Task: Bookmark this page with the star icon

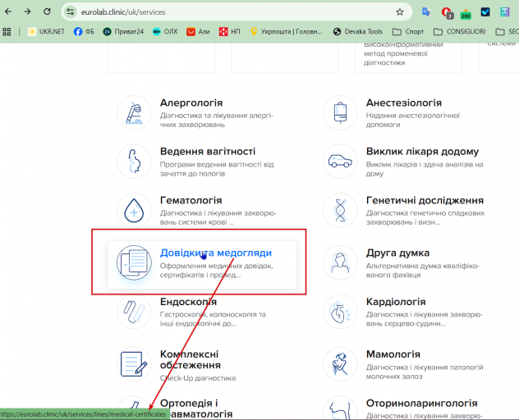Action: (400, 12)
